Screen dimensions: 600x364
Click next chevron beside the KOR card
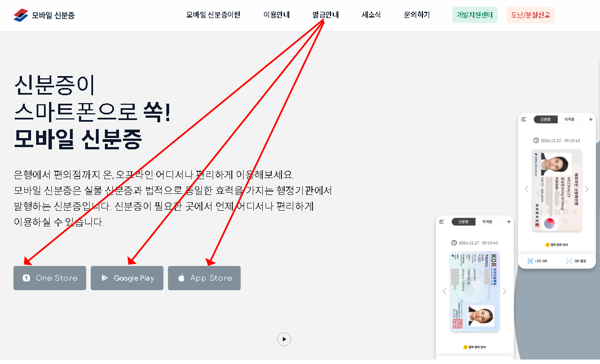pyautogui.click(x=504, y=291)
